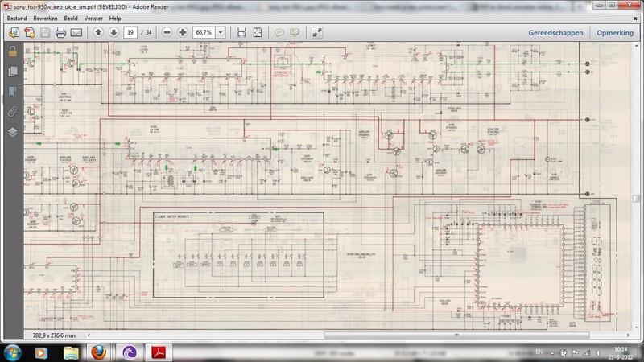This screenshot has width=644, height=362.
Task: Go to next page with down arrow
Action: point(114,33)
